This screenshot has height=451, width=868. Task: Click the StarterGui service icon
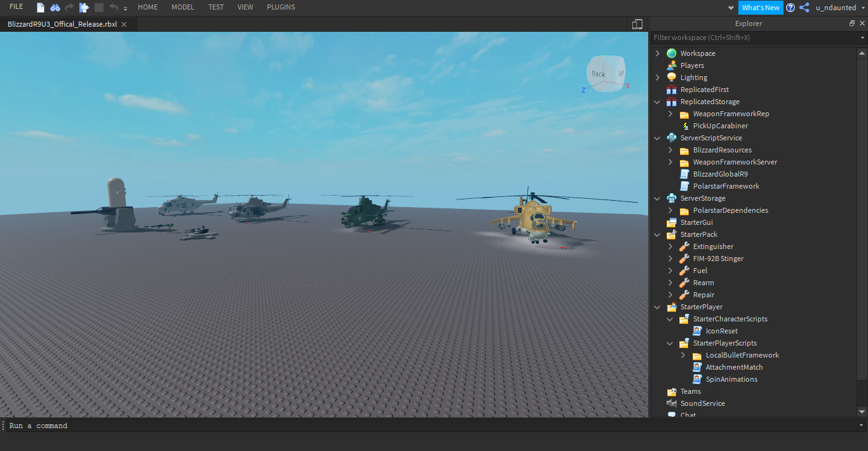pos(672,222)
